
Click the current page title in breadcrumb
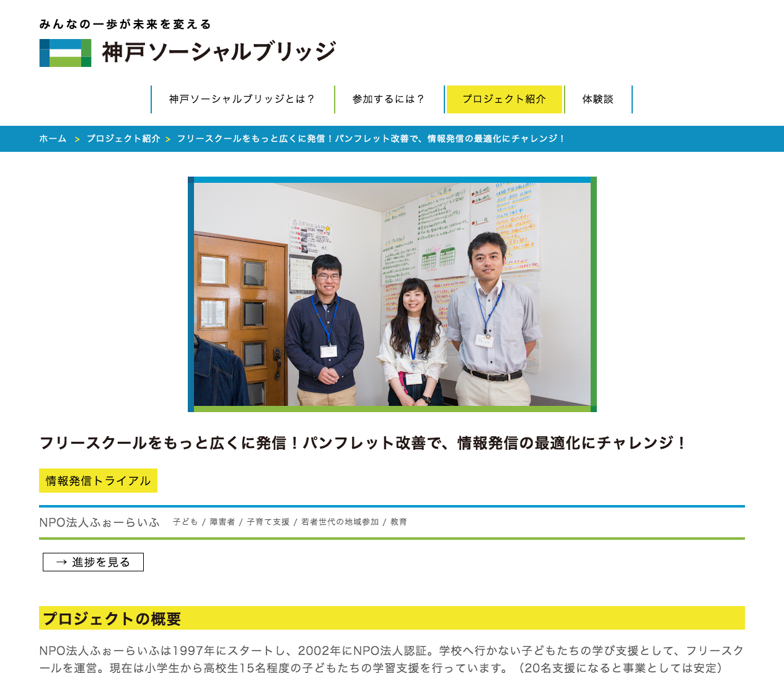(371, 139)
